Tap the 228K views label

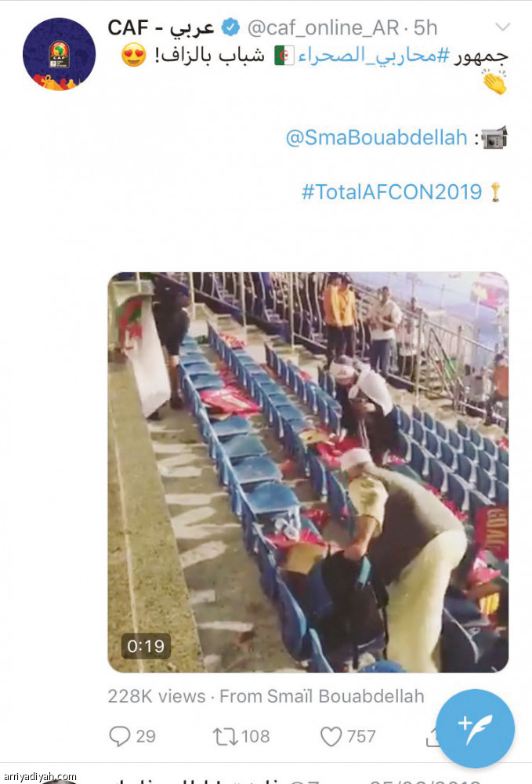tap(157, 696)
